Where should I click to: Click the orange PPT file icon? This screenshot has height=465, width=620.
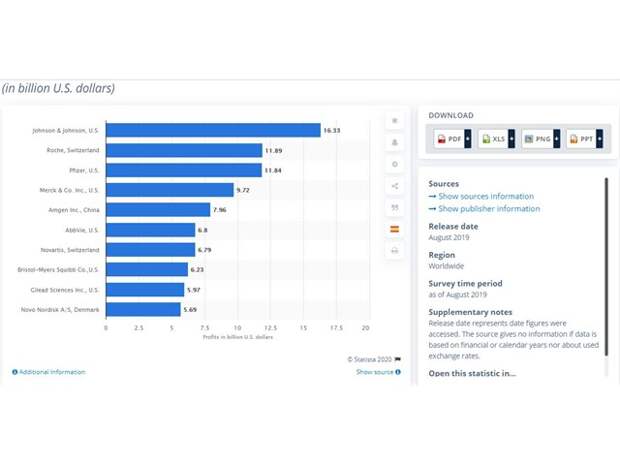(573, 139)
